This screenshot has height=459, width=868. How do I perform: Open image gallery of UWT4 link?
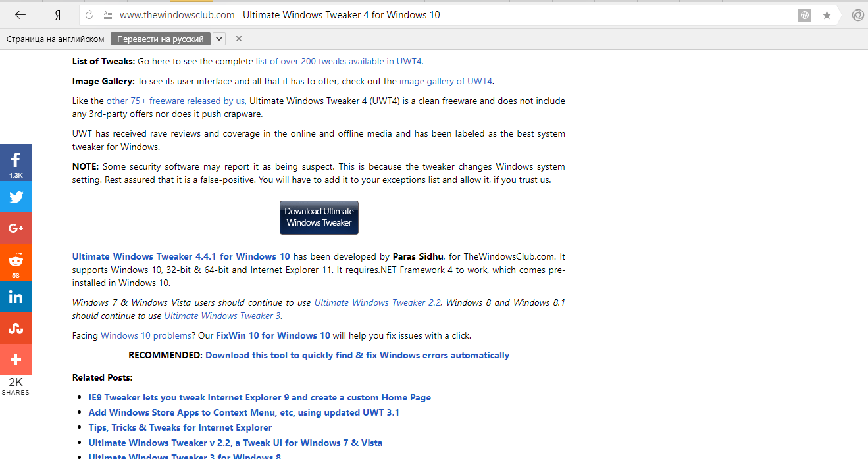(446, 81)
